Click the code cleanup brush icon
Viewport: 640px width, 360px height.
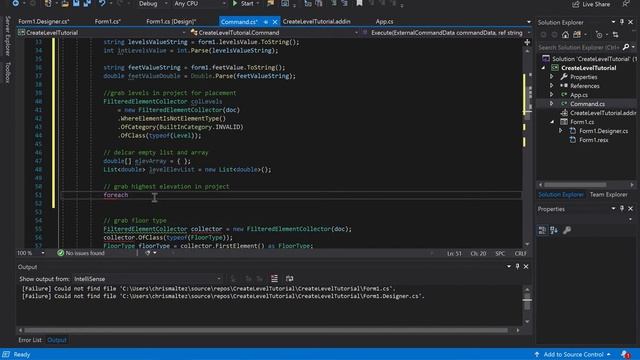coord(148,253)
